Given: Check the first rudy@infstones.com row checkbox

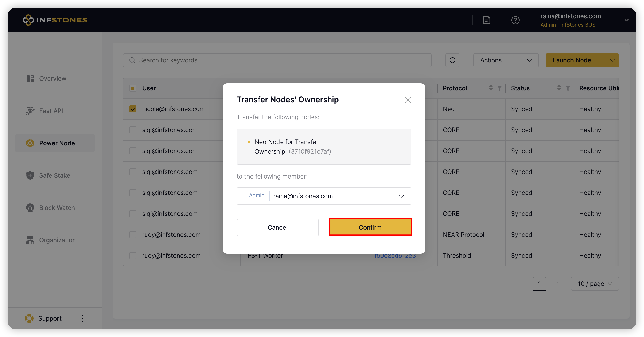Looking at the screenshot, I should click(133, 235).
